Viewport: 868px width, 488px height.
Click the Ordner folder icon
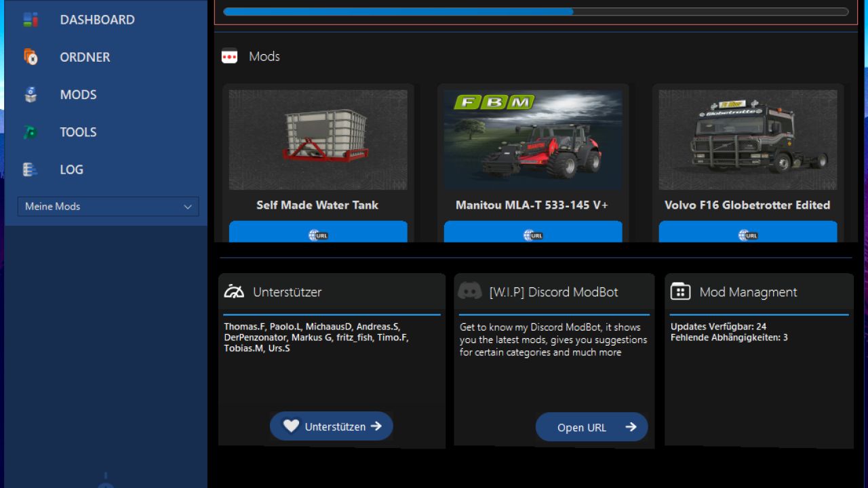[31, 57]
